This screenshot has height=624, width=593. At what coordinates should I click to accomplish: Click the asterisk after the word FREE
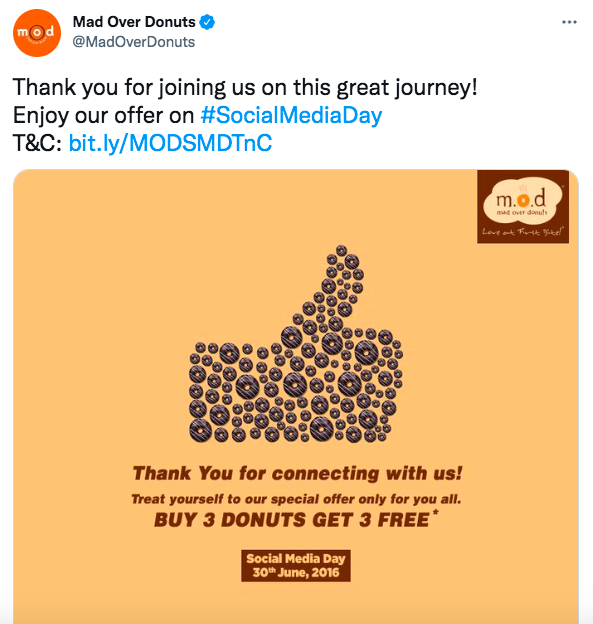pos(435,513)
